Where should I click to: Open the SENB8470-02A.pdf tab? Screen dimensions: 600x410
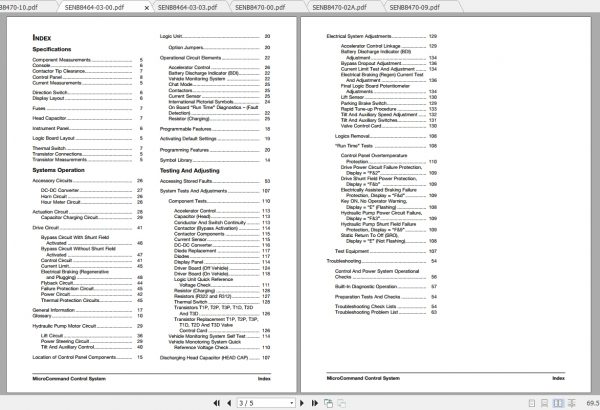(x=340, y=7)
